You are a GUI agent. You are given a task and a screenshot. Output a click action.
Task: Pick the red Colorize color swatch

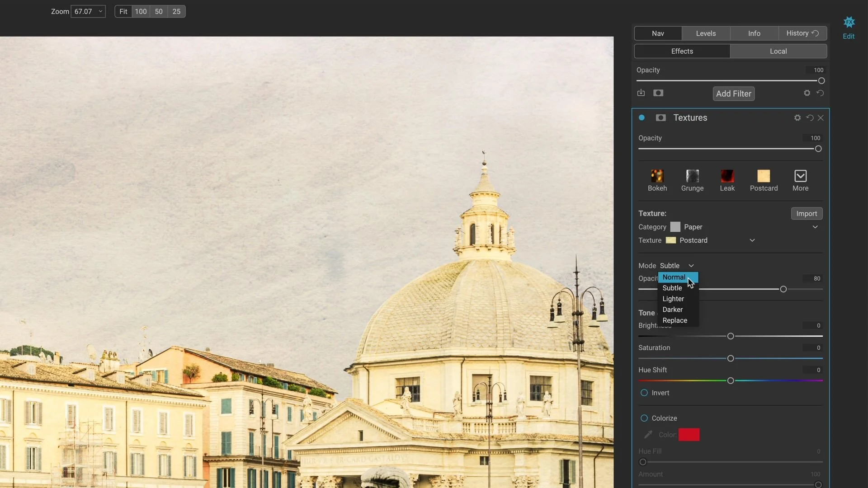click(689, 434)
